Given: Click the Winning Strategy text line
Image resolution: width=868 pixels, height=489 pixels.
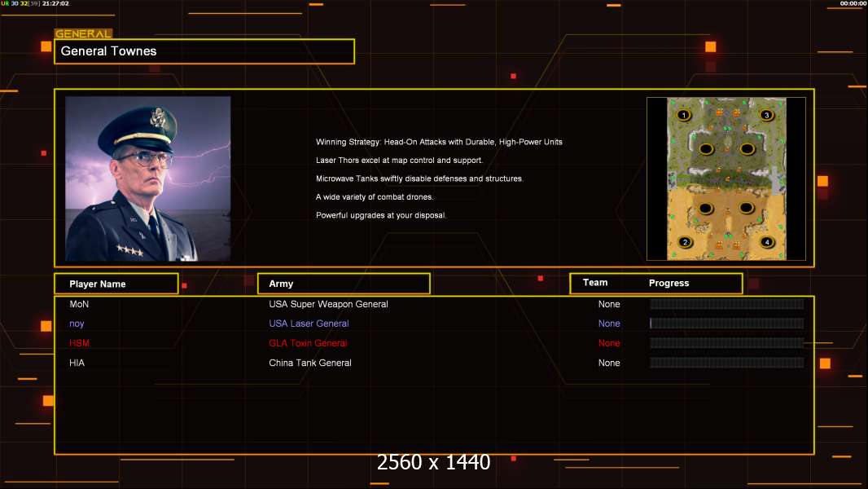Looking at the screenshot, I should coord(439,142).
